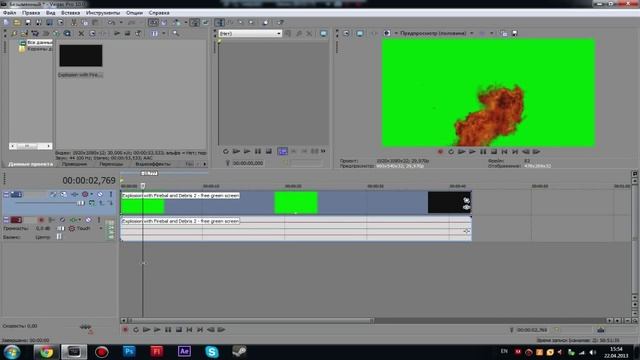Open the preview Overlays dropdown arrow
640x360 pixels.
pyautogui.click(x=491, y=33)
